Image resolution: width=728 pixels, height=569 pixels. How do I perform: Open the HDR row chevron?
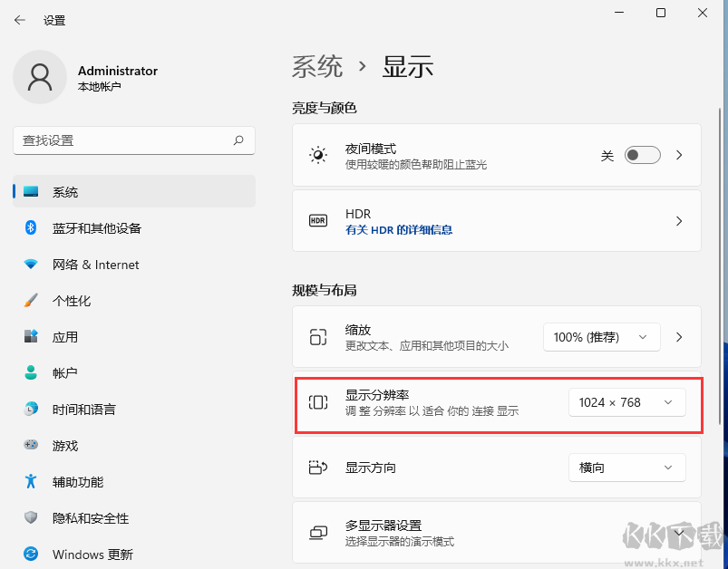pos(679,221)
